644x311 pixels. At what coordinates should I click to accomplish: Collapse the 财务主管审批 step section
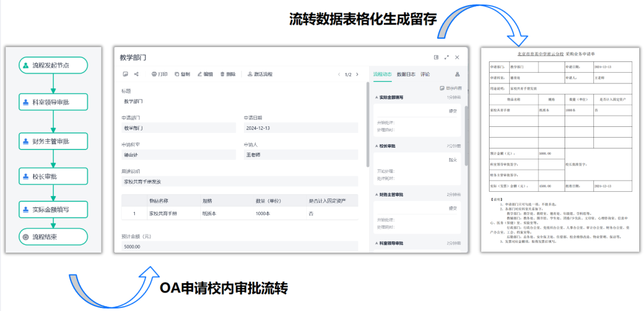tap(376, 195)
